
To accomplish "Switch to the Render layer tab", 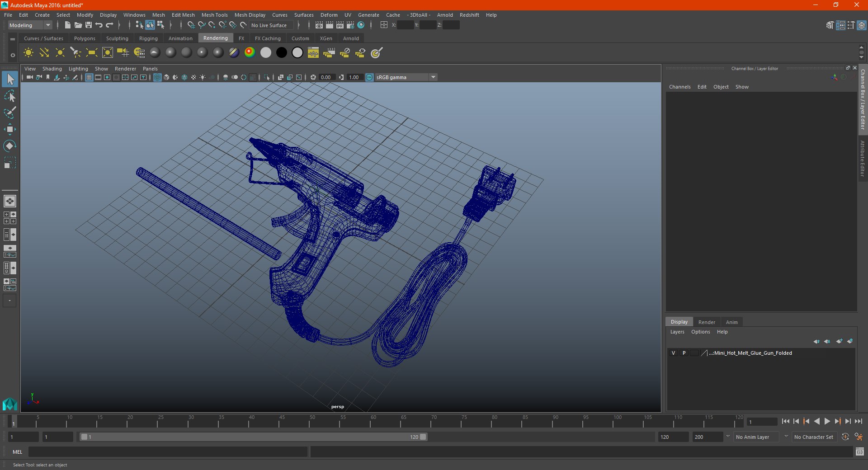I will 707,322.
